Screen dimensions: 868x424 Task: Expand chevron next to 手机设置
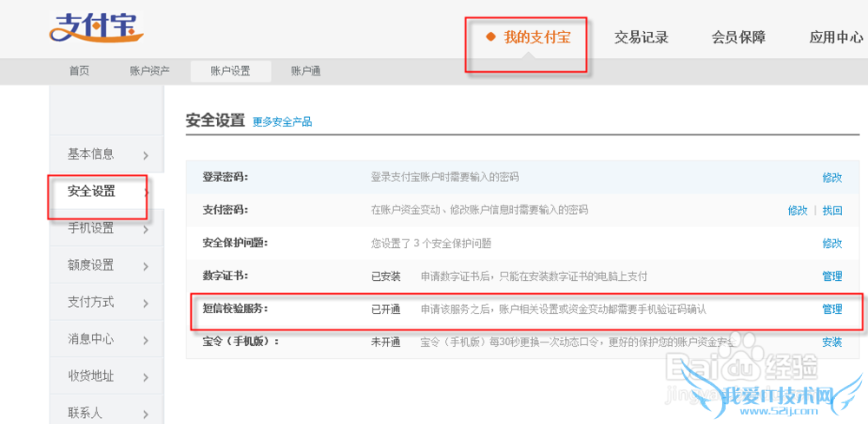click(146, 230)
